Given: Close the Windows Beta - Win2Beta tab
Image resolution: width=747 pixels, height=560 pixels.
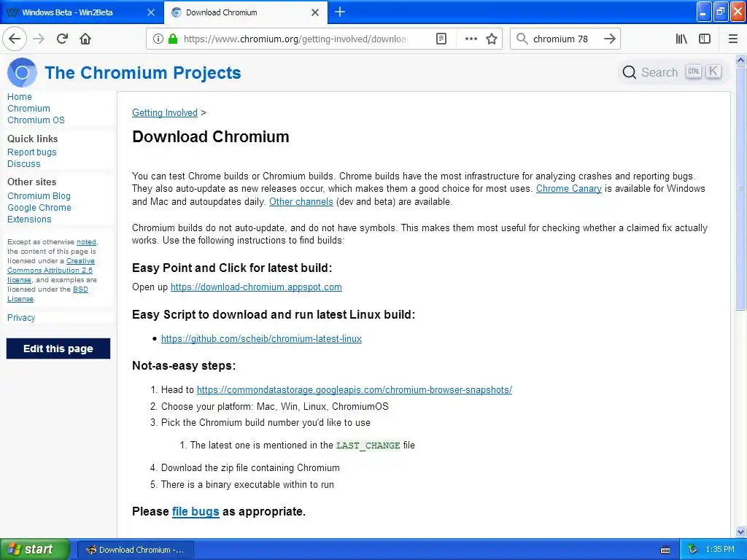Looking at the screenshot, I should click(x=151, y=12).
